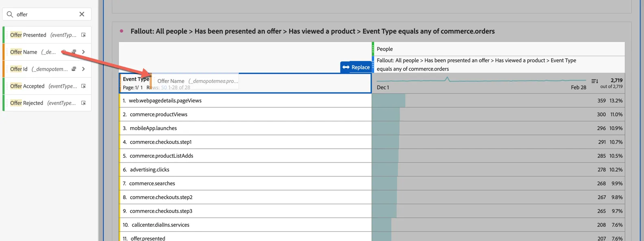Select the People metric column header
Image resolution: width=644 pixels, height=241 pixels.
(498, 49)
